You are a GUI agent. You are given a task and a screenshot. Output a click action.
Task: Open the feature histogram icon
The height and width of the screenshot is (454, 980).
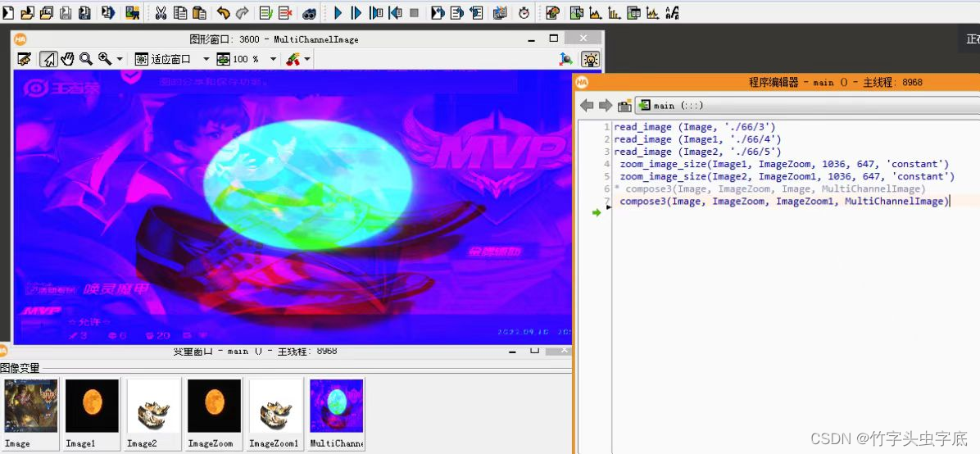(615, 12)
